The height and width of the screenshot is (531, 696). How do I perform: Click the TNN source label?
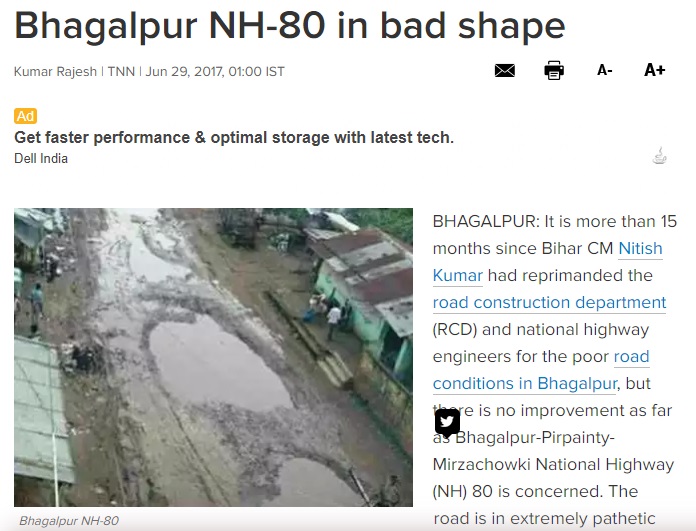pyautogui.click(x=121, y=71)
